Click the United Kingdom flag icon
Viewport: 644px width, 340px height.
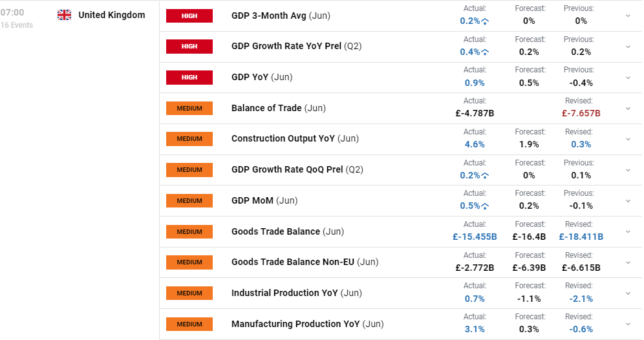pyautogui.click(x=64, y=16)
